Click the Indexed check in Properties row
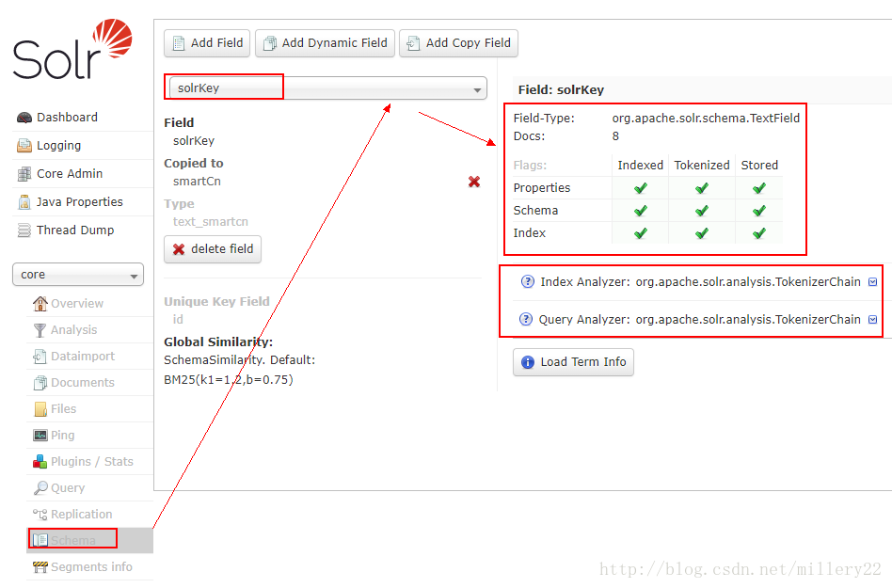The height and width of the screenshot is (588, 892). coord(641,188)
